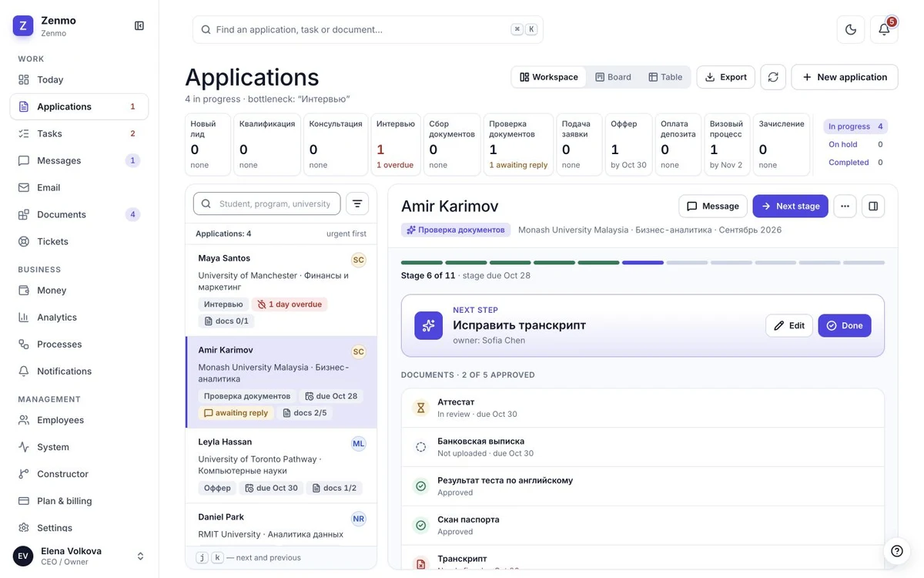Click the awaiting reply tag on Amir Karimov
This screenshot has height=578, width=924.
coord(236,413)
